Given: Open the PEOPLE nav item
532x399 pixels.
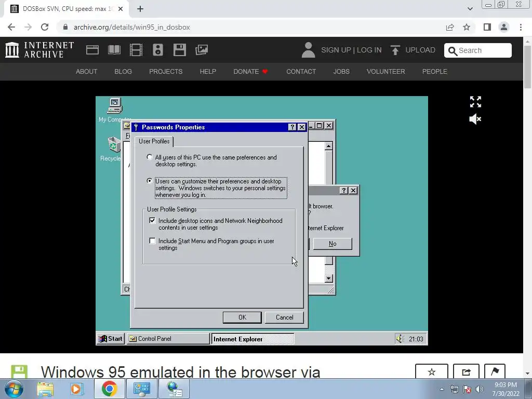Looking at the screenshot, I should 435,72.
